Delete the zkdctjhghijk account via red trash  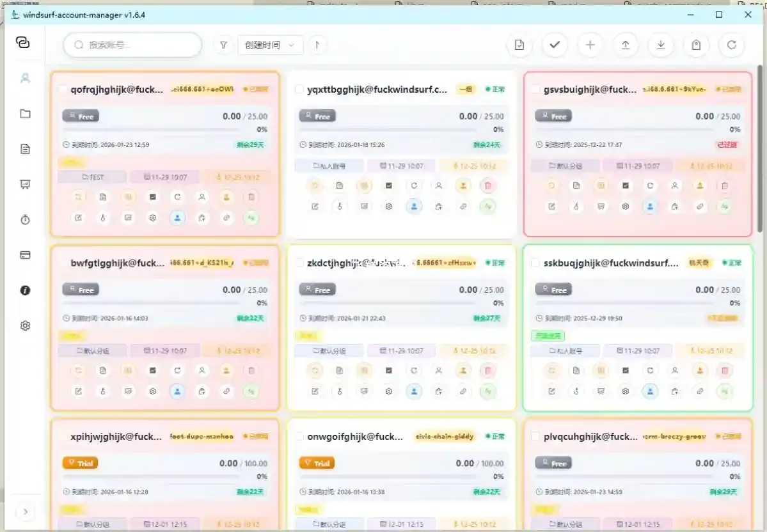(x=487, y=371)
